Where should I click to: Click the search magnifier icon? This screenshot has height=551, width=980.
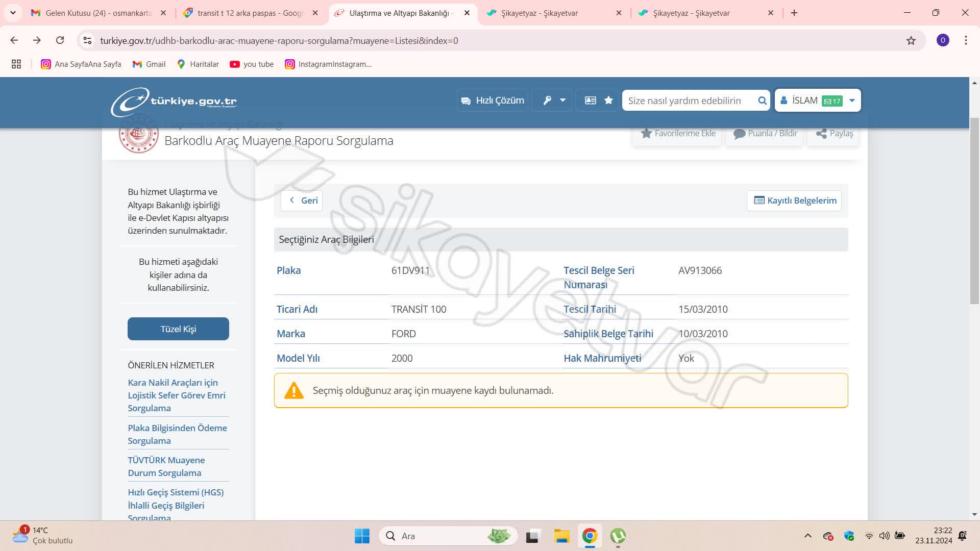(x=762, y=101)
